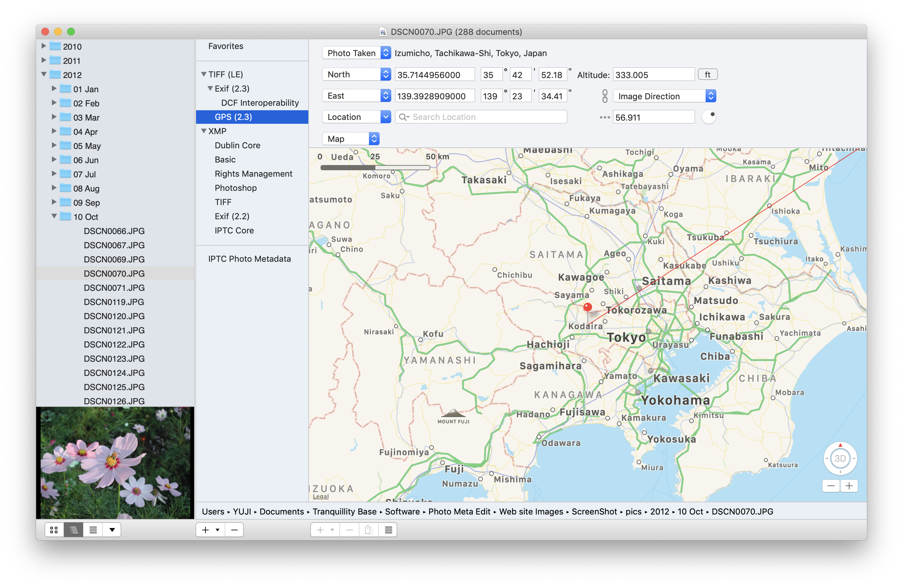Expand the 2010 folder
903x588 pixels.
pos(44,46)
